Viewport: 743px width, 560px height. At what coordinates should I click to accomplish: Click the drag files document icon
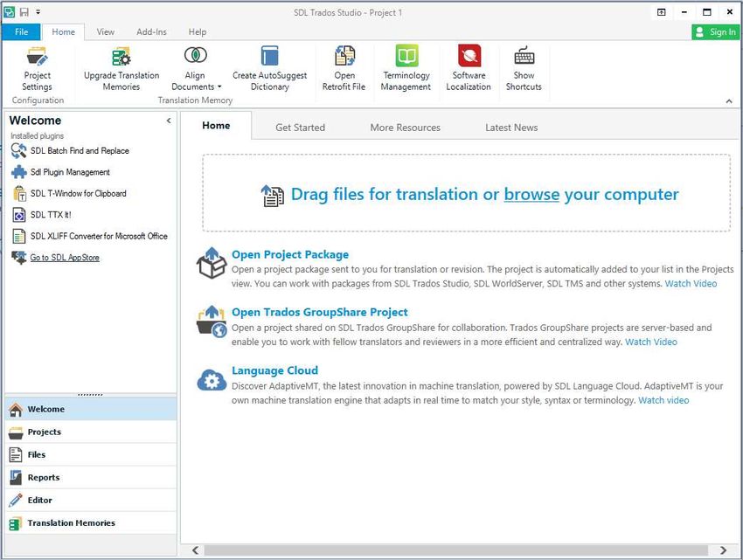pos(273,196)
